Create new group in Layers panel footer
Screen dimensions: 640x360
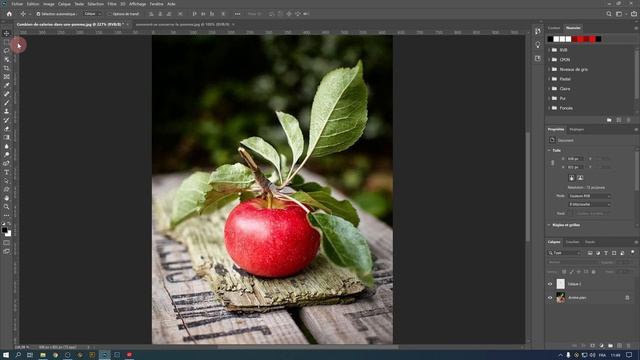click(x=611, y=346)
